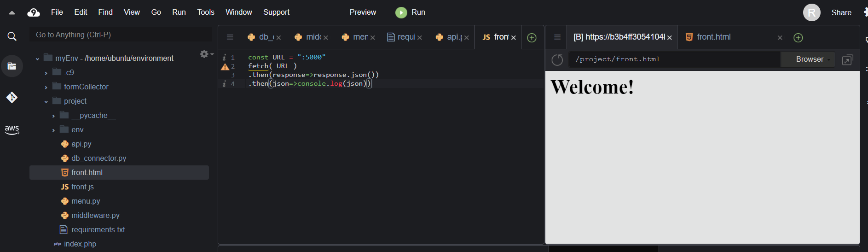The height and width of the screenshot is (252, 868).
Task: Reload the browser preview
Action: click(x=557, y=60)
